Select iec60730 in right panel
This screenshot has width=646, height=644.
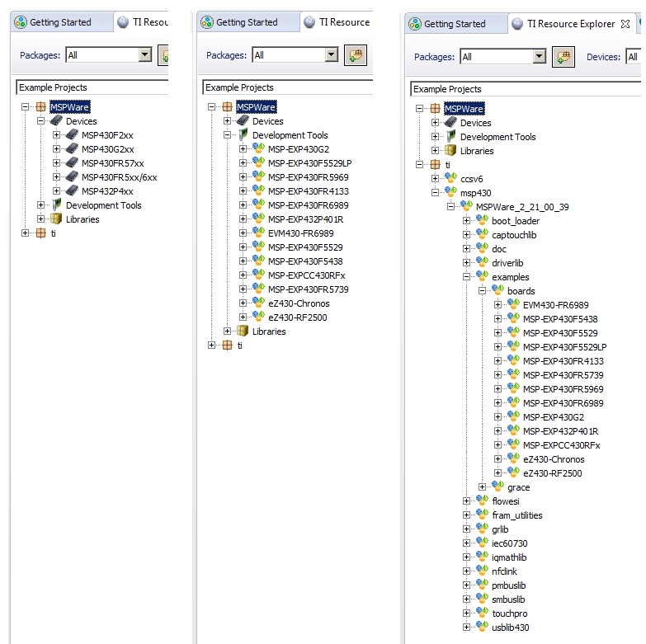510,543
